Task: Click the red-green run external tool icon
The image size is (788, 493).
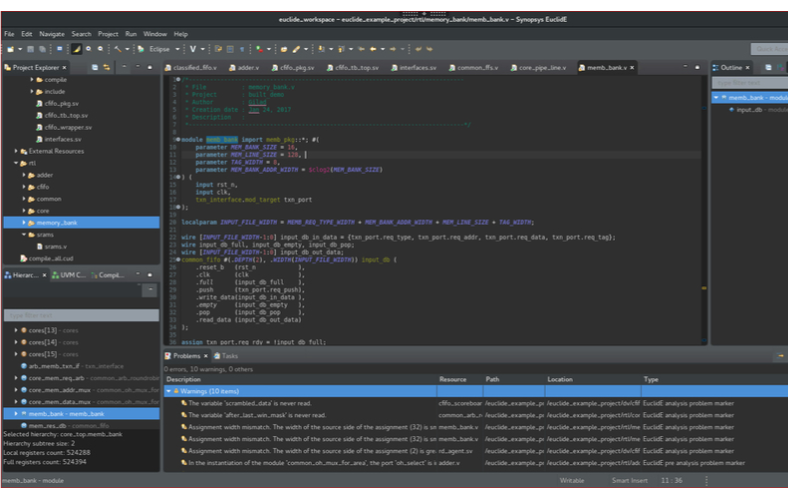Action: (x=259, y=49)
